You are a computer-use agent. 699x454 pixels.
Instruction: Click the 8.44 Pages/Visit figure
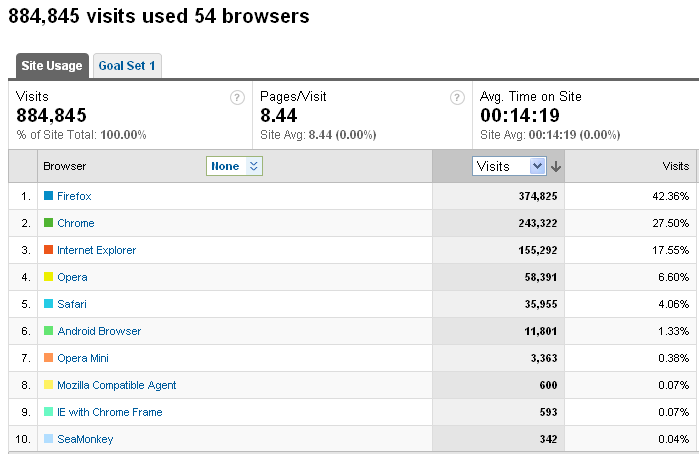[279, 116]
